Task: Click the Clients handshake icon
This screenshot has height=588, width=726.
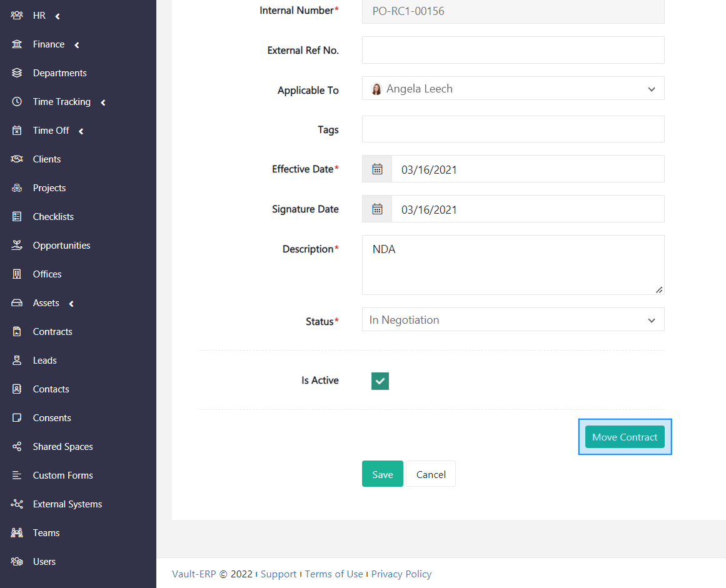Action: point(17,159)
